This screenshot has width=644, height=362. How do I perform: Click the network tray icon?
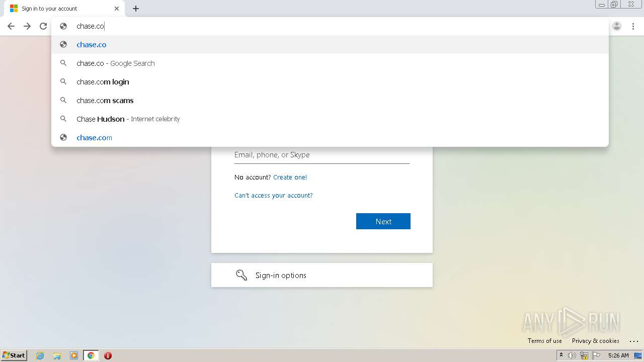[x=584, y=355]
